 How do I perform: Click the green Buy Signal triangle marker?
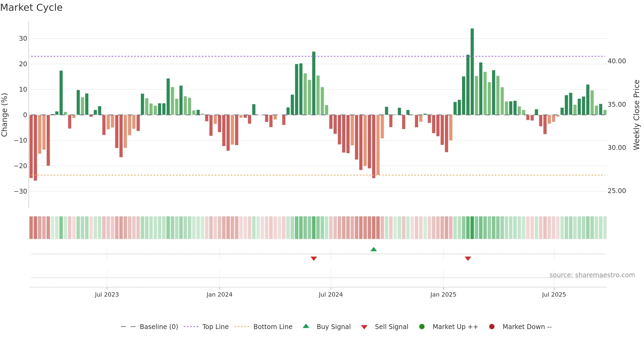point(374,249)
